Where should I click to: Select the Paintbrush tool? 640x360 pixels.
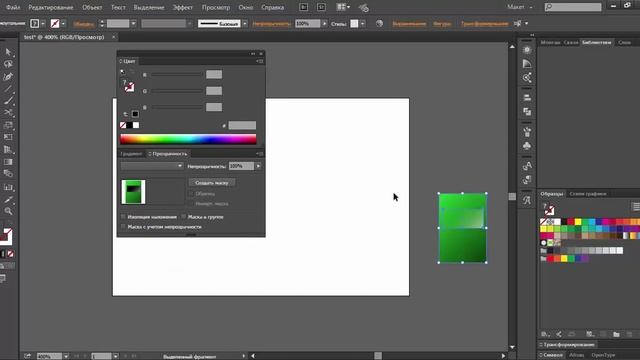8,100
